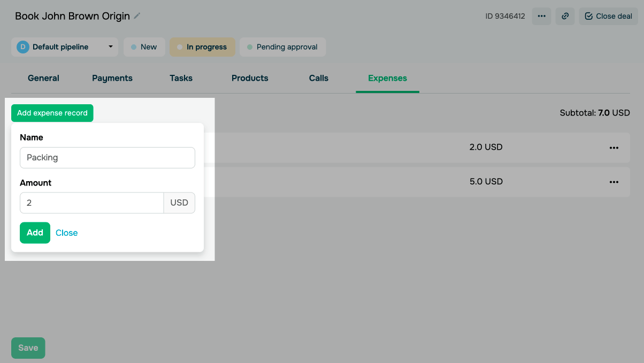644x363 pixels.
Task: Select the In progress stage
Action: pos(202,47)
